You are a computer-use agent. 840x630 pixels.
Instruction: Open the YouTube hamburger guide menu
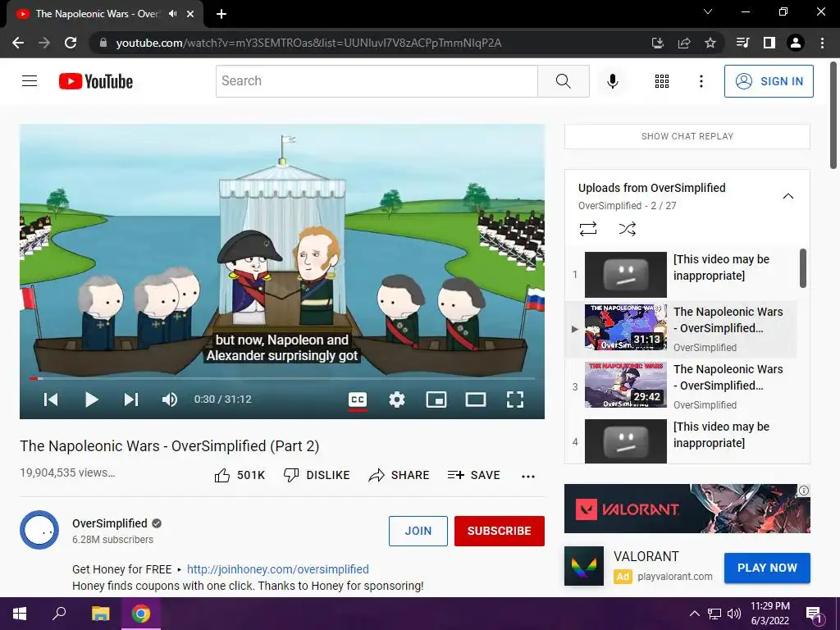[x=30, y=81]
